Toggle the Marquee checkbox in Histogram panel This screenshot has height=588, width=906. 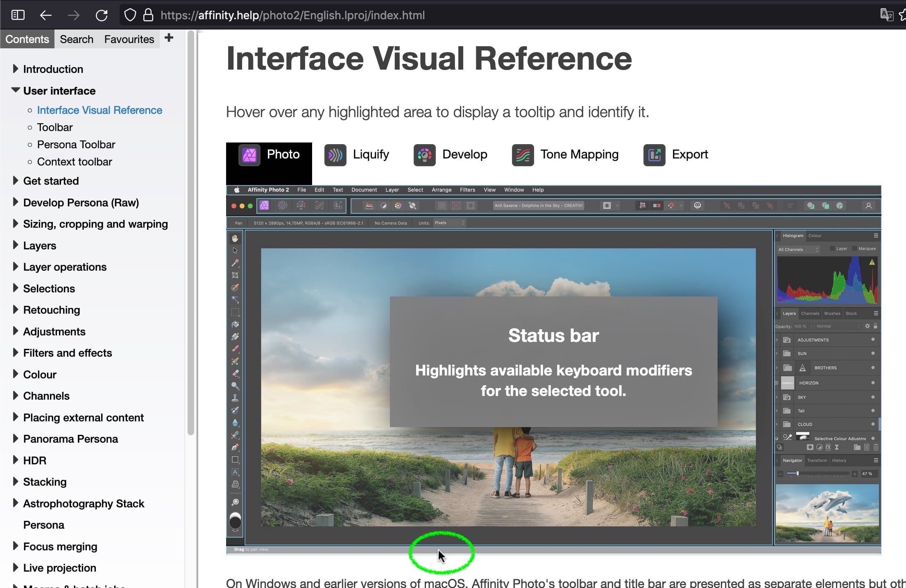[x=854, y=249]
